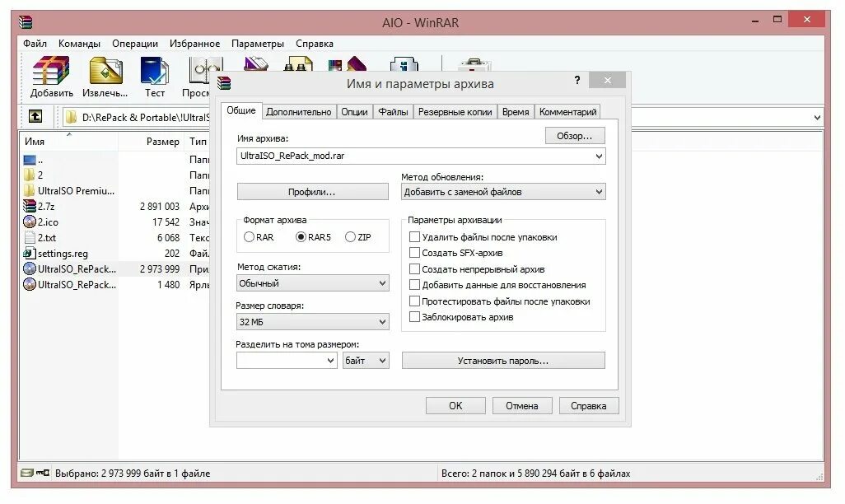The height and width of the screenshot is (504, 845).
Task: Click the Отмена button
Action: [521, 405]
